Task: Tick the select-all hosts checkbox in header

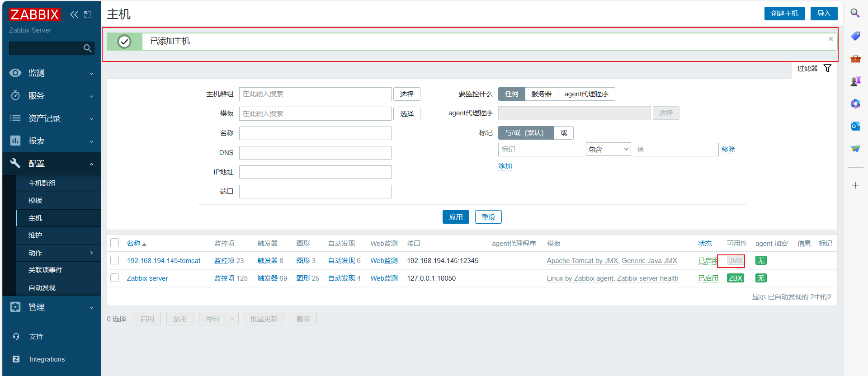Action: pos(115,243)
